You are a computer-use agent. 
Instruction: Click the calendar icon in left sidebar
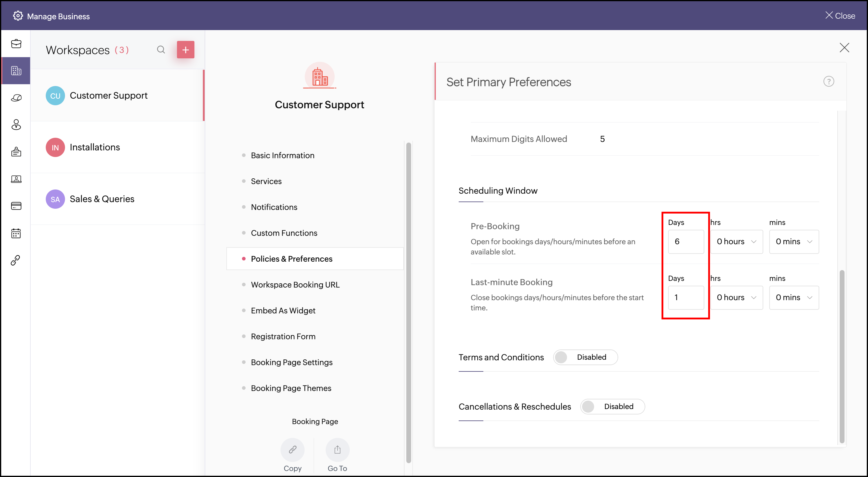[x=16, y=233]
